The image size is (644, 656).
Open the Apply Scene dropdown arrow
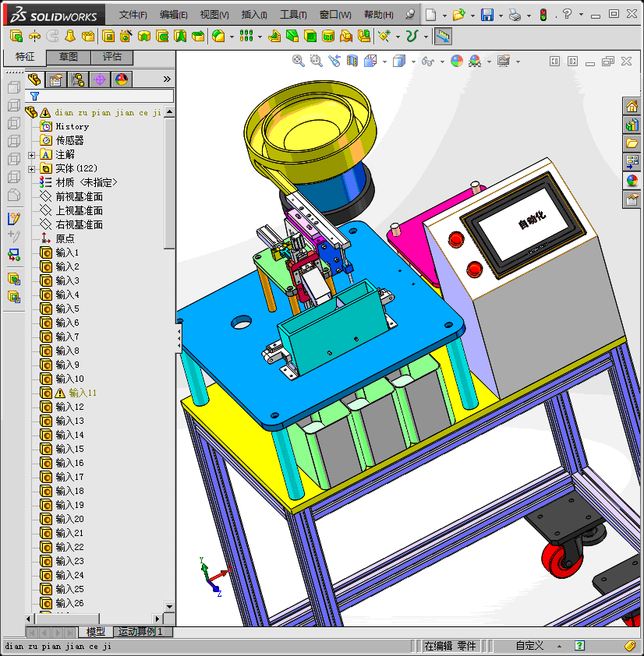click(x=489, y=62)
